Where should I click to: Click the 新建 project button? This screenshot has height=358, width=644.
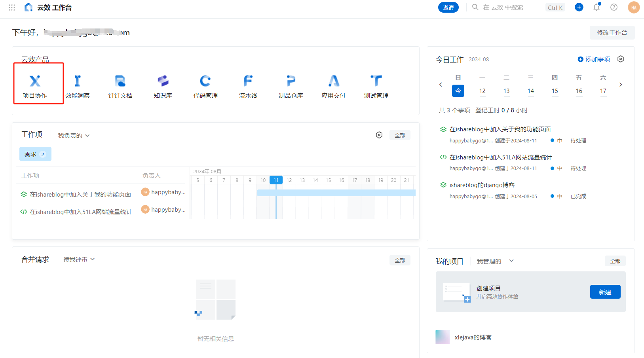tap(605, 292)
